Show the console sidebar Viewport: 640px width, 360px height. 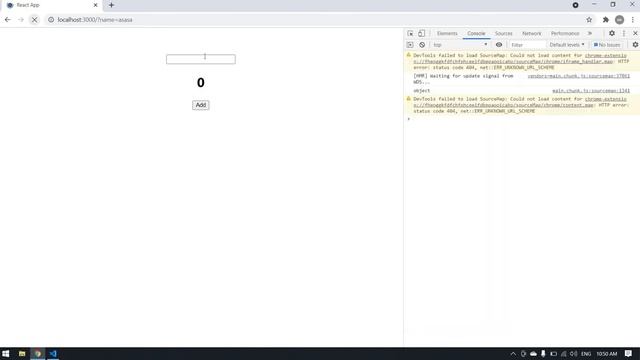point(410,45)
